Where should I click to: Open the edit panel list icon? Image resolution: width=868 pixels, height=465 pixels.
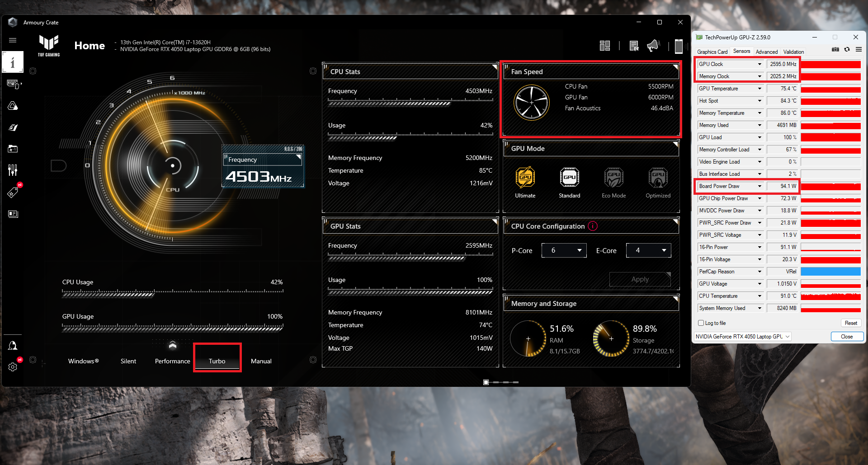click(634, 46)
